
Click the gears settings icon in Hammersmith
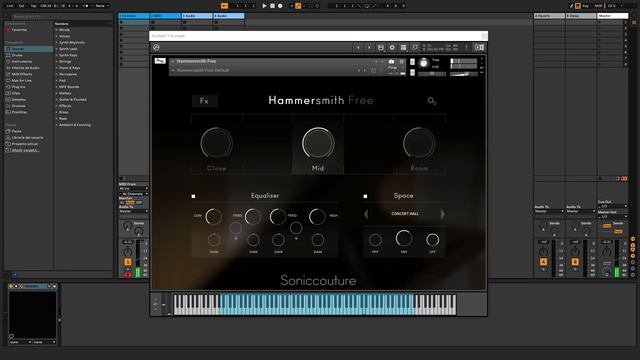(x=431, y=100)
